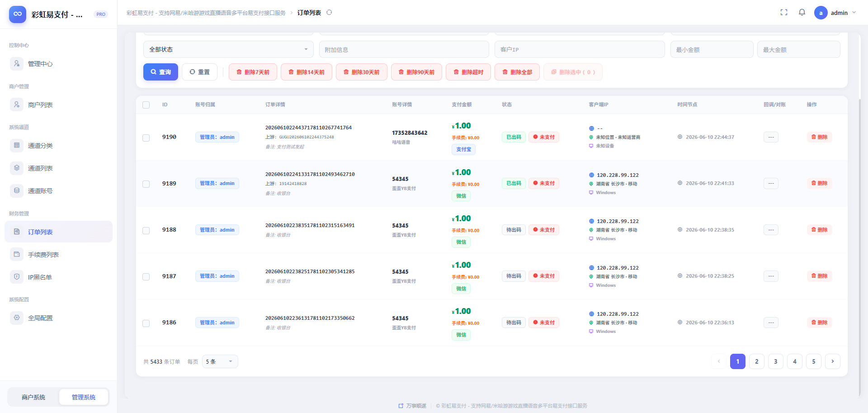The image size is (868, 413).
Task: Click 删除14天前 button
Action: [307, 72]
